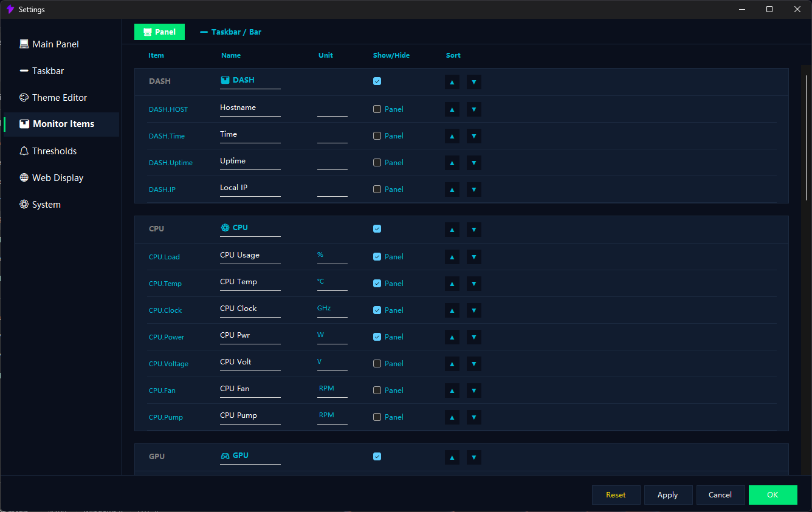Viewport: 812px width, 512px height.
Task: Uncheck the DASH group show checkbox
Action: point(377,81)
